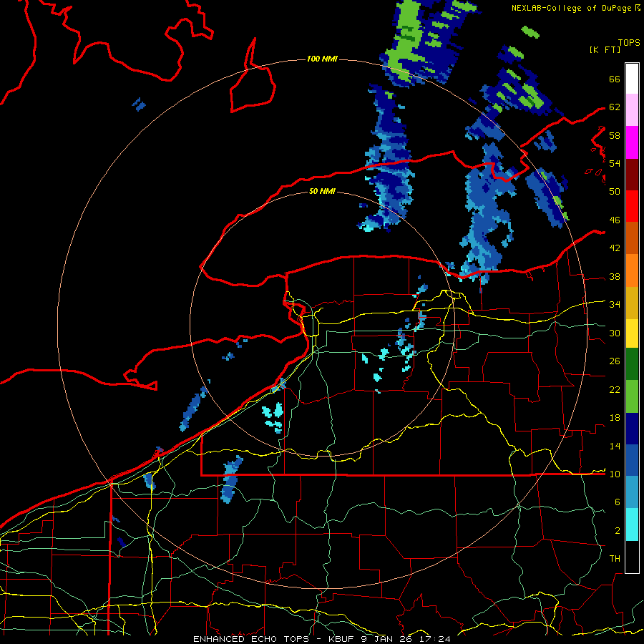Image resolution: width=644 pixels, height=644 pixels.
Task: Click the 'TOPS' legend title
Action: (x=629, y=42)
